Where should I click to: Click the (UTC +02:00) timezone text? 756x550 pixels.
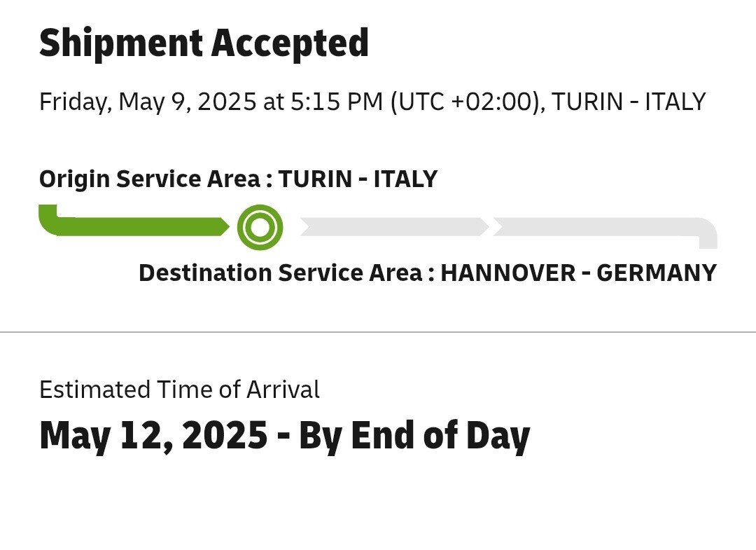465,102
